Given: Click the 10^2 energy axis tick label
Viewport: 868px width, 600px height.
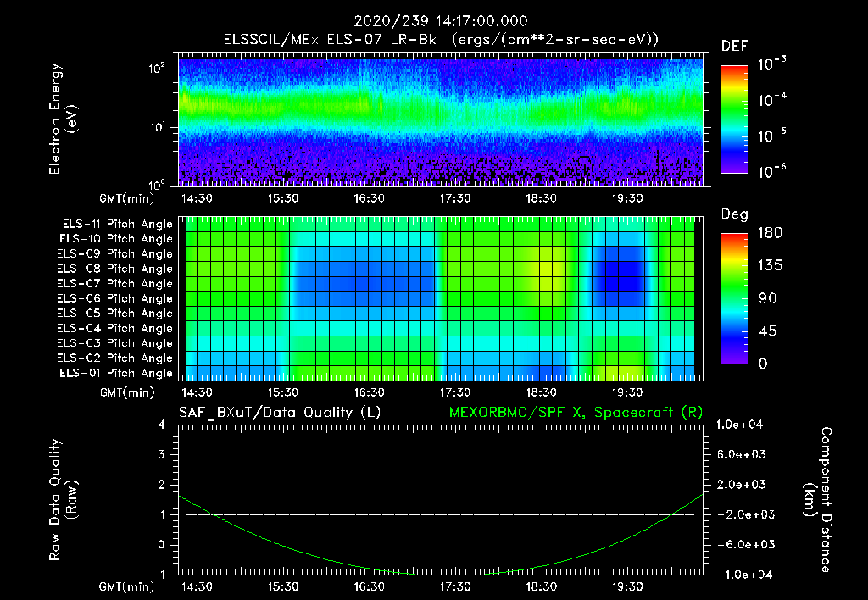Looking at the screenshot, I should click(157, 69).
